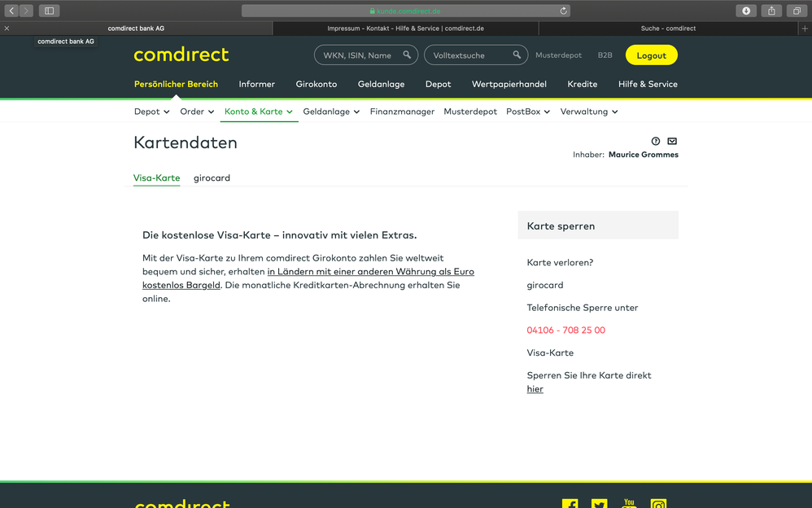Open the Safari share icon
Screen dimensions: 812x508
coord(771,11)
